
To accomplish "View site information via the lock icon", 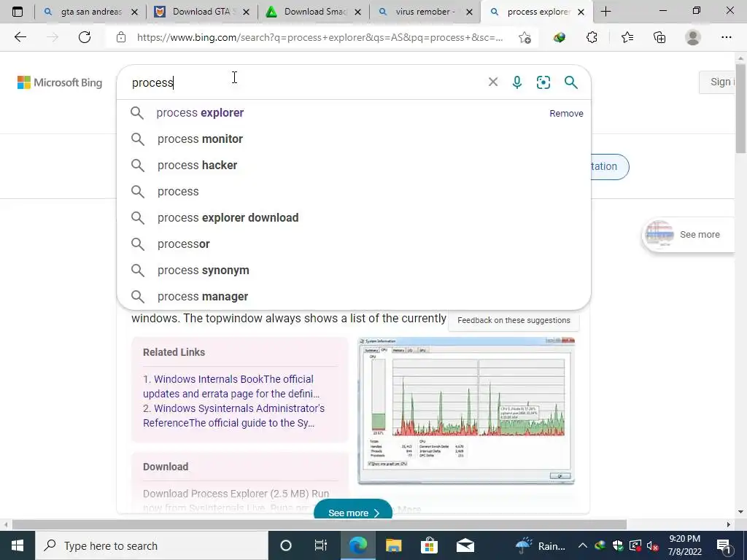I will coord(121,37).
